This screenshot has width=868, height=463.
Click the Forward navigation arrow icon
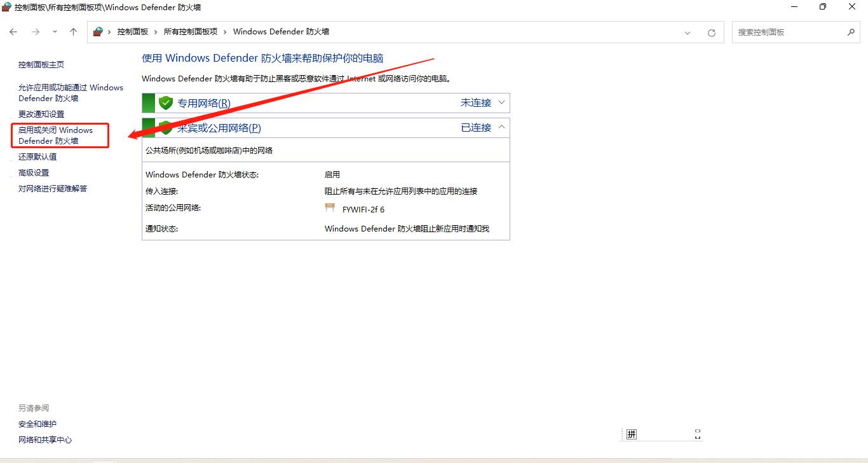coord(36,32)
